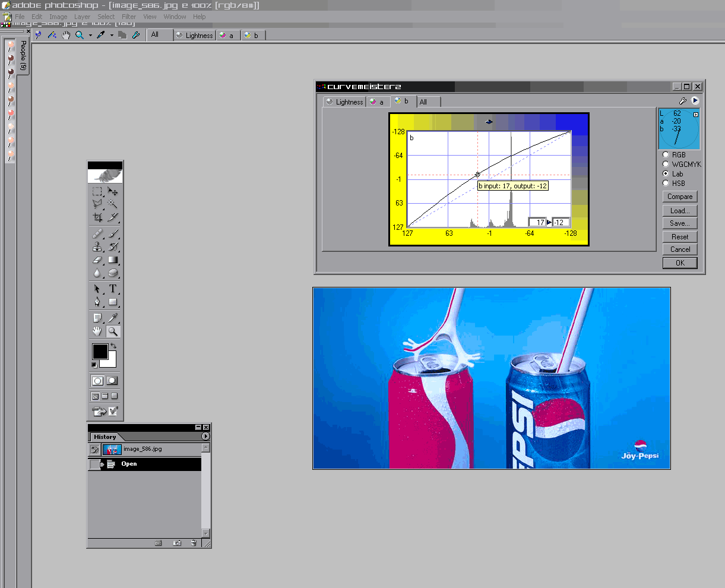Click the Compare button
Image resolution: width=725 pixels, height=588 pixels.
[x=680, y=197]
